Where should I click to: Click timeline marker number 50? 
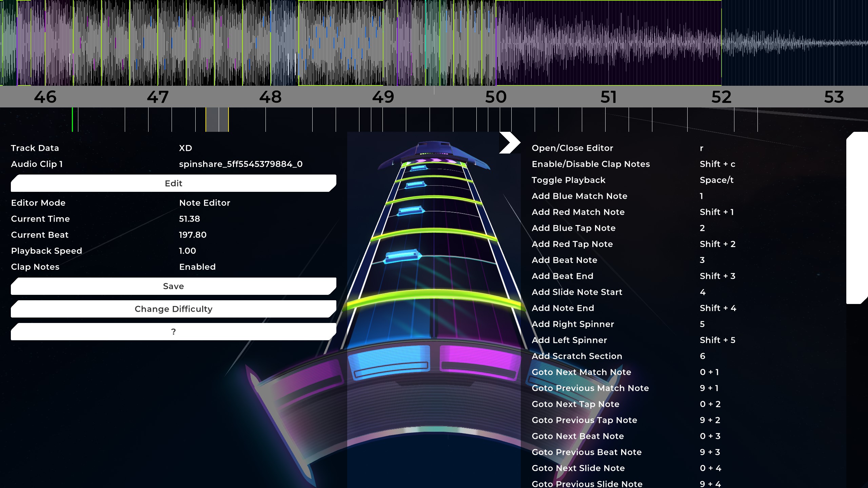[496, 97]
